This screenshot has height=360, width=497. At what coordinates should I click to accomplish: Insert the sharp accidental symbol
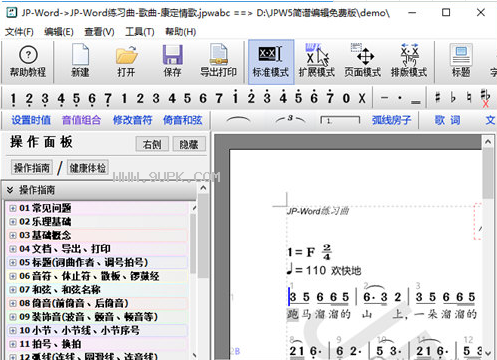438,98
